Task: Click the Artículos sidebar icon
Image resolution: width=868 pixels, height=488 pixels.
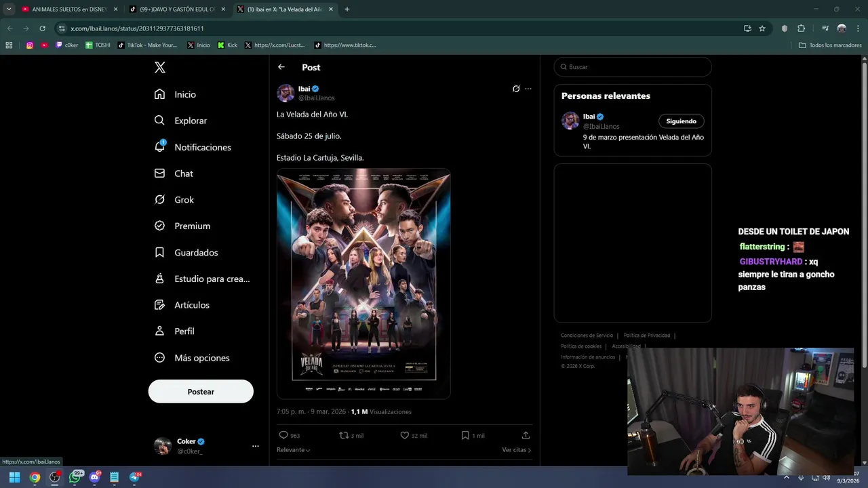Action: [159, 305]
